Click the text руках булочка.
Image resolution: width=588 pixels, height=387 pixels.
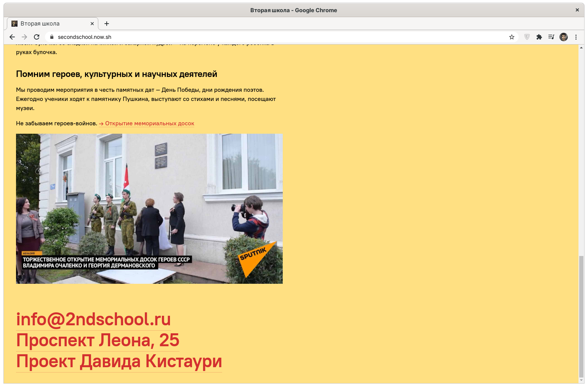[x=37, y=52]
